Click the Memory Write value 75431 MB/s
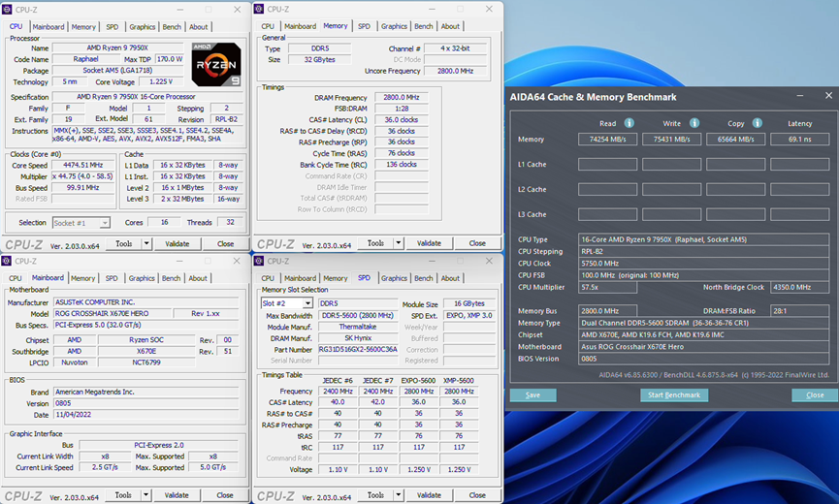This screenshot has width=839, height=504. (x=671, y=139)
